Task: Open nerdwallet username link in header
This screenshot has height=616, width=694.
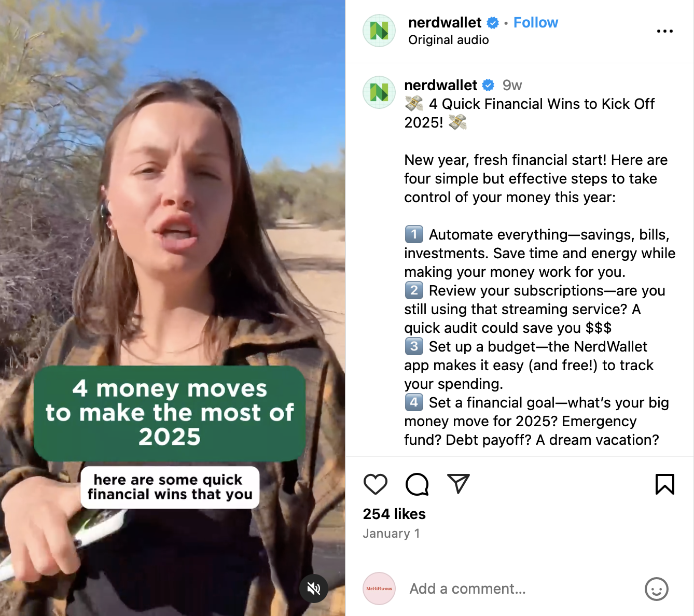Action: coord(445,23)
